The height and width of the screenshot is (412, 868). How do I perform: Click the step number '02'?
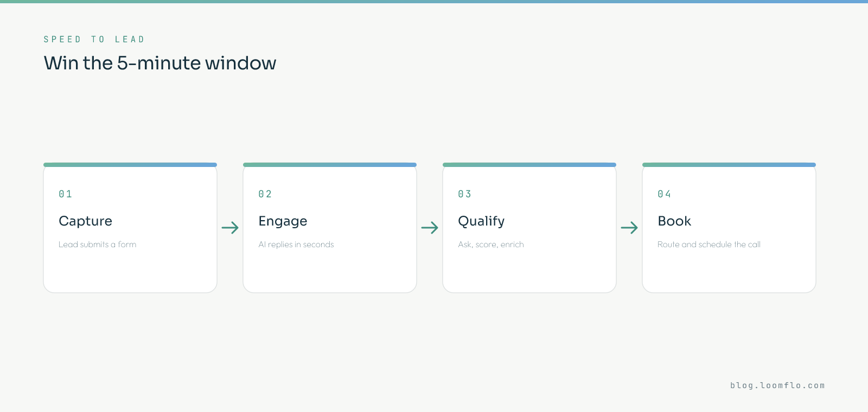[x=265, y=194]
